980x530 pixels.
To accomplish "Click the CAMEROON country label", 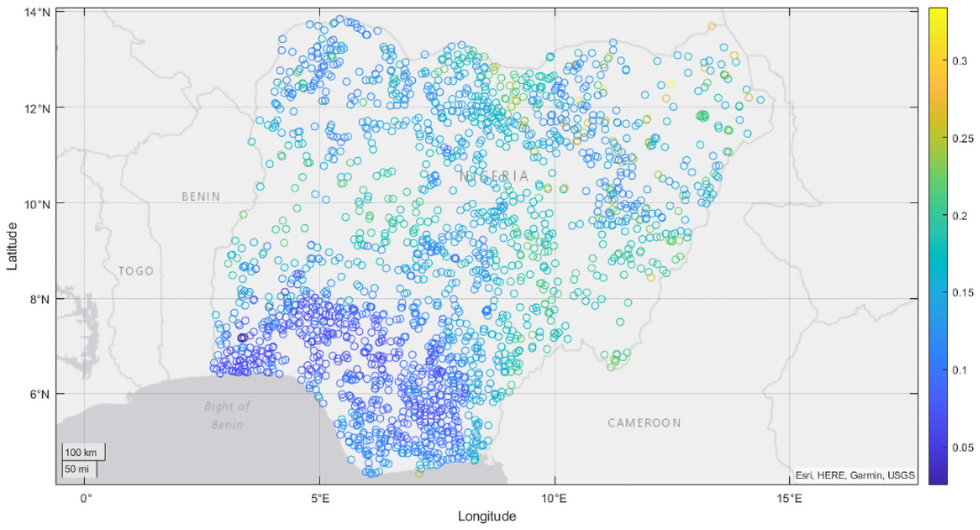I will [x=644, y=423].
